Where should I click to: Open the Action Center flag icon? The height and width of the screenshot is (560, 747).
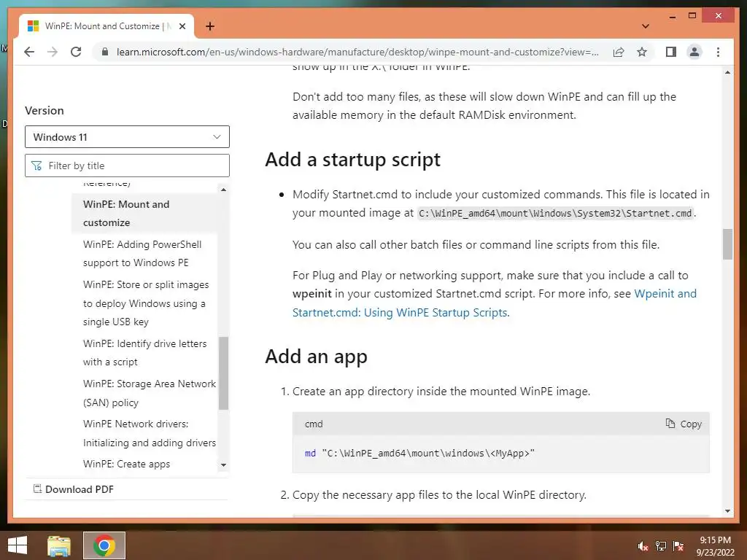[x=678, y=546]
